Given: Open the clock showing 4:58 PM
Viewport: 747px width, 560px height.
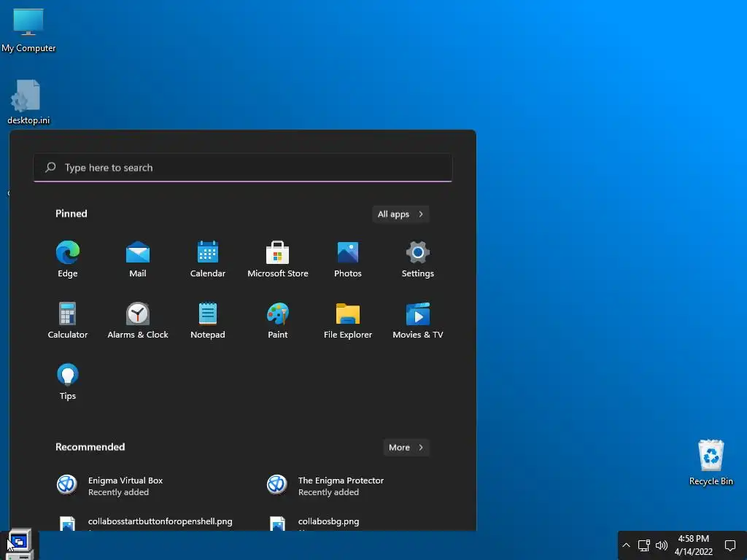Looking at the screenshot, I should [693, 545].
